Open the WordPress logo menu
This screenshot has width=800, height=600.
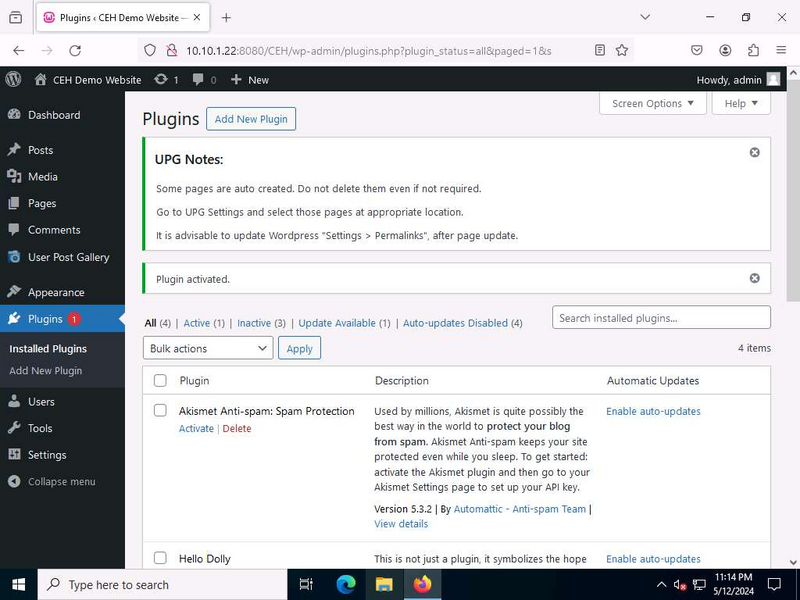point(13,79)
